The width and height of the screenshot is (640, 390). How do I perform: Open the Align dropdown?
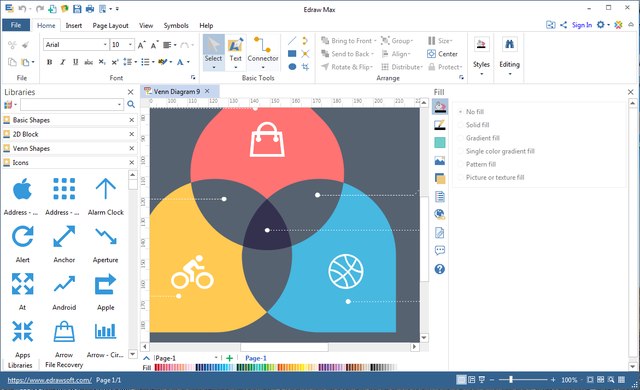tap(409, 54)
